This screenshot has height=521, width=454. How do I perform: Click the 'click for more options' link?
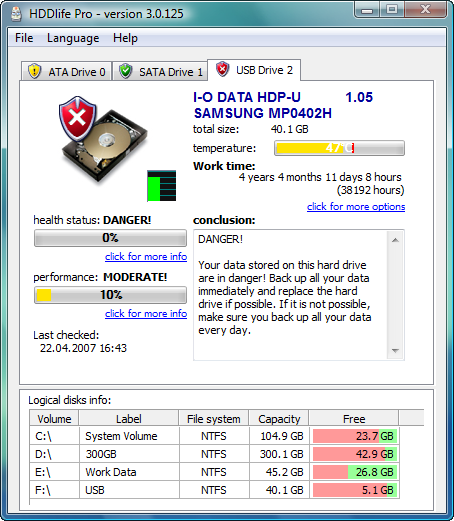coord(356,207)
